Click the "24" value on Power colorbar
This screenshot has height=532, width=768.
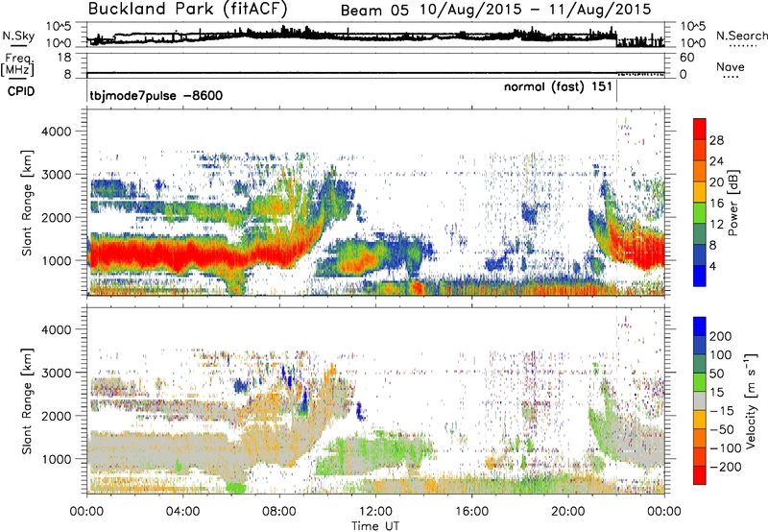click(x=716, y=161)
